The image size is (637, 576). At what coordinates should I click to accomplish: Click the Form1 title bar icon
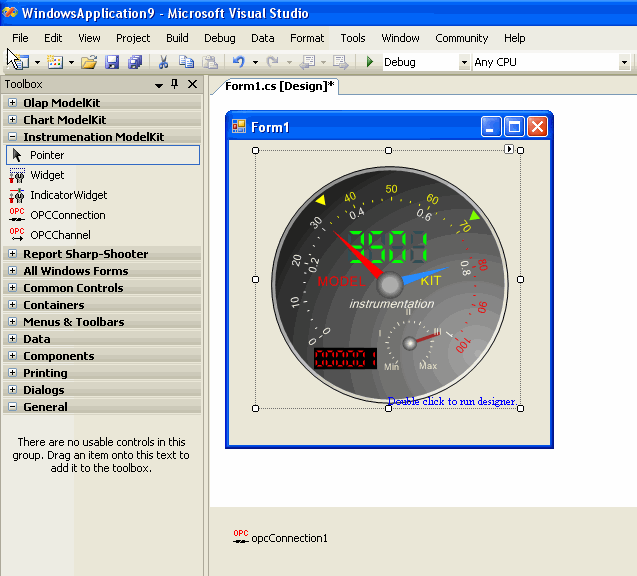point(239,127)
